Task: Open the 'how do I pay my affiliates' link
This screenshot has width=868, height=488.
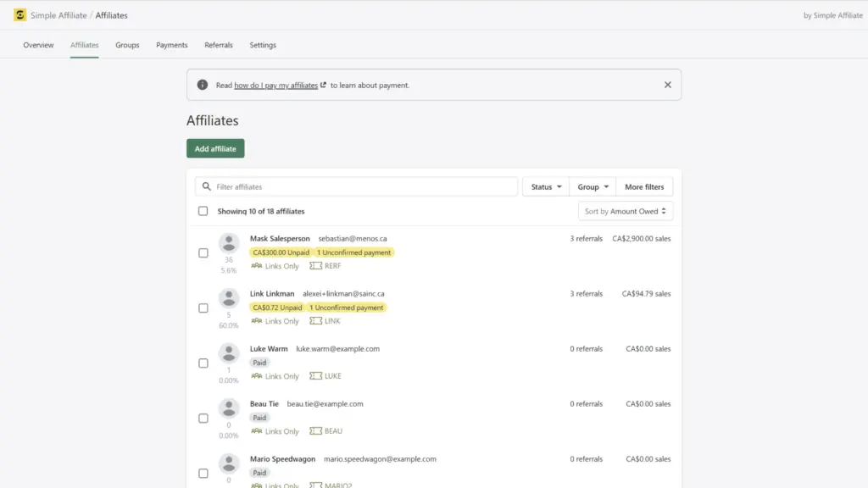Action: coord(276,86)
